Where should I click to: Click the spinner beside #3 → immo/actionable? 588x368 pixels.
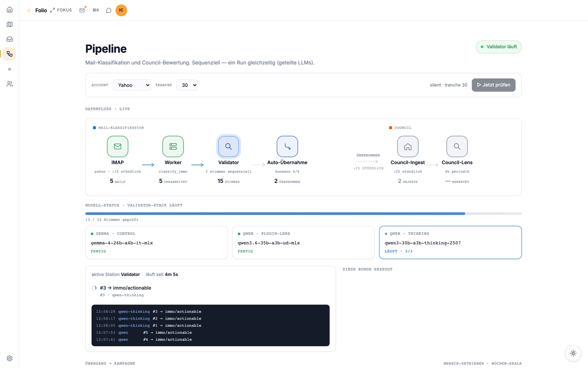(x=94, y=288)
